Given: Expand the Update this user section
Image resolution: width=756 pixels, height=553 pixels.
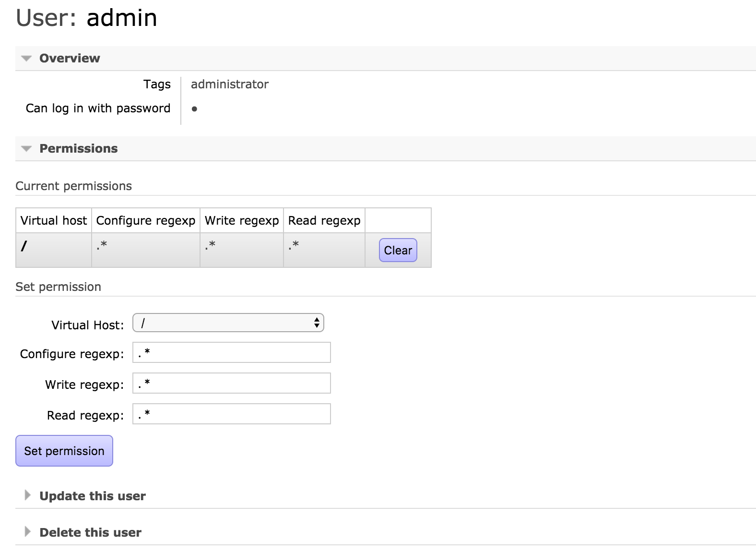Looking at the screenshot, I should pos(92,496).
